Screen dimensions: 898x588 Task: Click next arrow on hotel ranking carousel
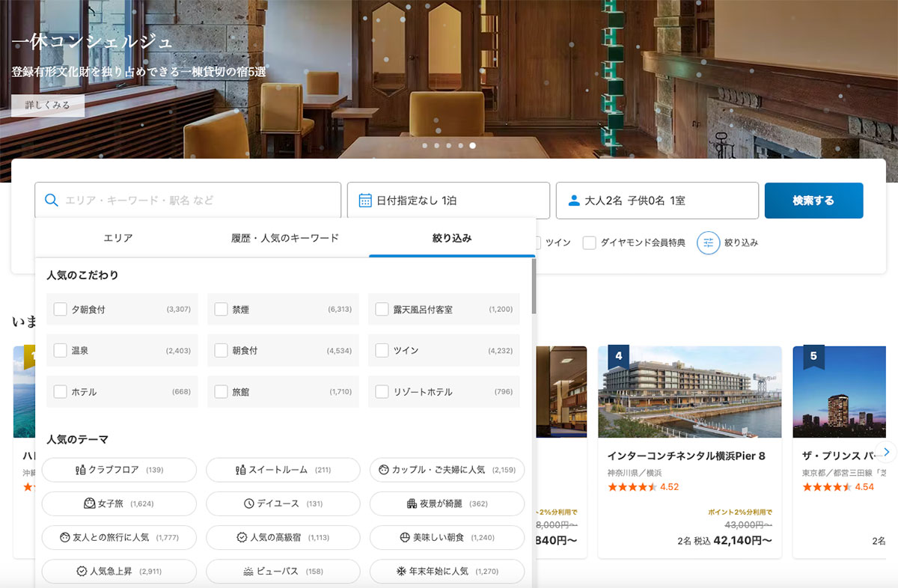(886, 452)
